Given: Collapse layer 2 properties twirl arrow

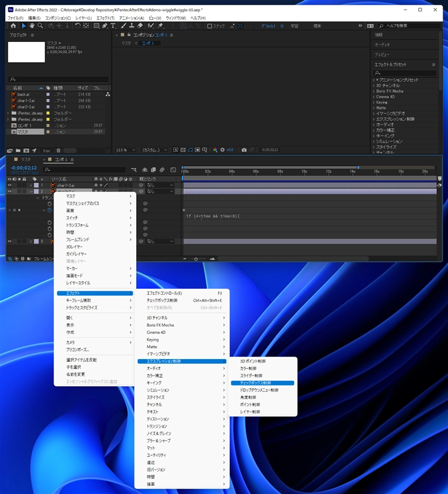Looking at the screenshot, I should coord(31,191).
